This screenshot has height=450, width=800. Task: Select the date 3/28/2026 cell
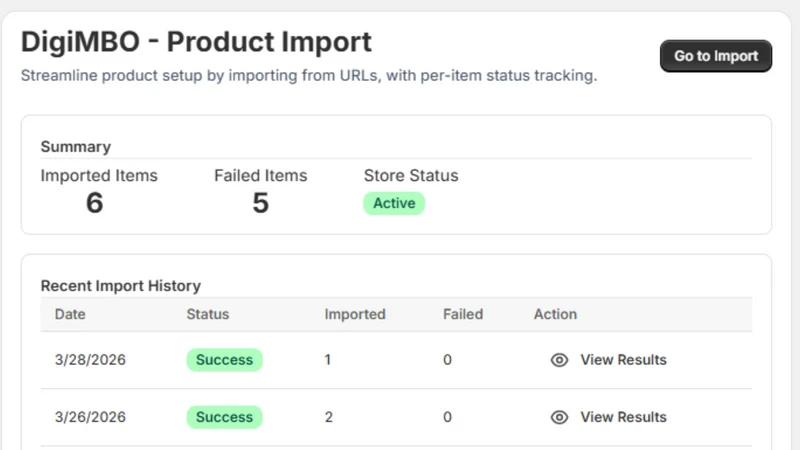pyautogui.click(x=90, y=360)
